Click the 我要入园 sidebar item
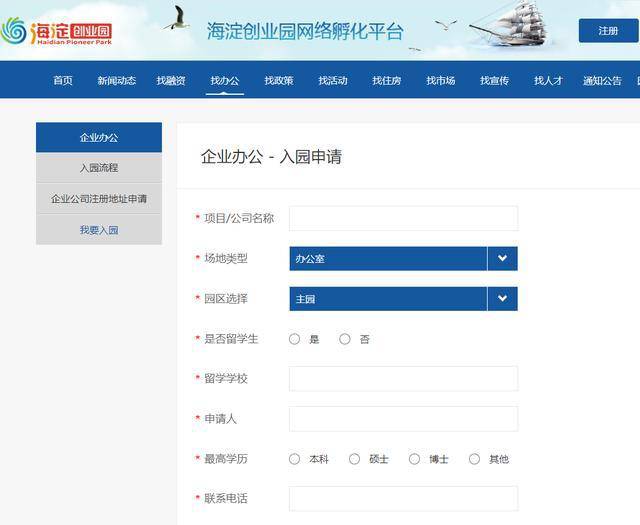640x525 pixels. 99,230
